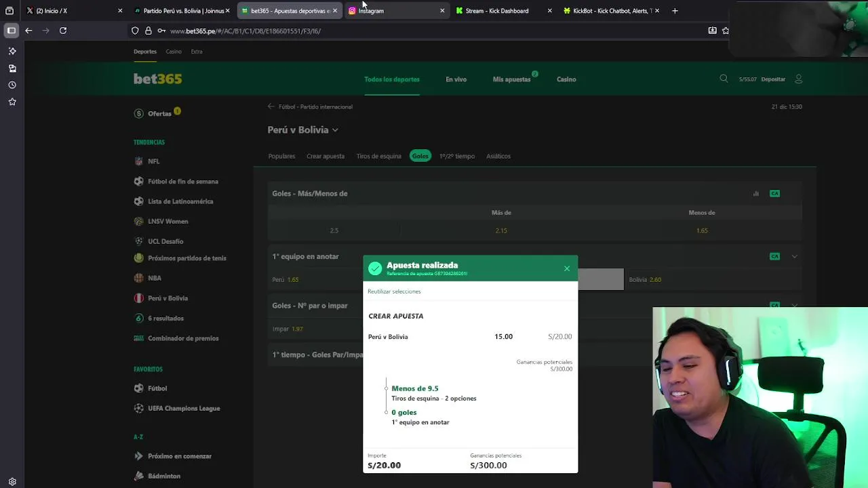Image resolution: width=868 pixels, height=488 pixels.
Task: Close the Apuesta realizada bet slip
Action: 567,268
